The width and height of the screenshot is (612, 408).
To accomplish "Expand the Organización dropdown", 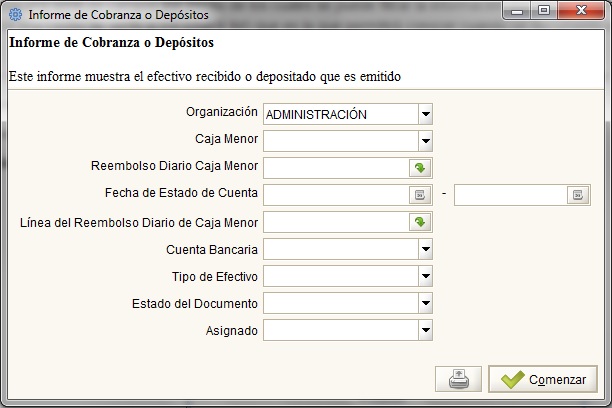I will 425,114.
